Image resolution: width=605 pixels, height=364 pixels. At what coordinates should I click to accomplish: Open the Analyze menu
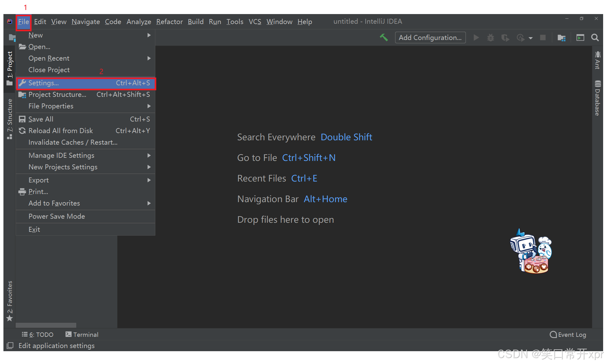pyautogui.click(x=139, y=22)
